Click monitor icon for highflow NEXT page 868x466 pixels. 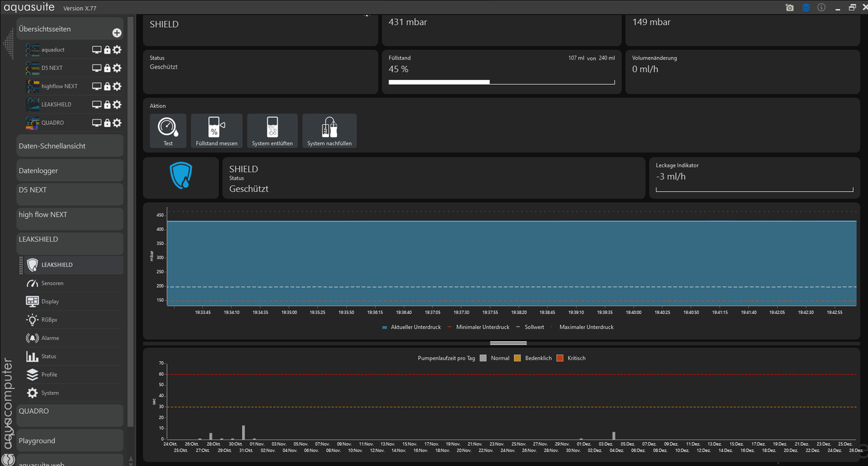97,86
